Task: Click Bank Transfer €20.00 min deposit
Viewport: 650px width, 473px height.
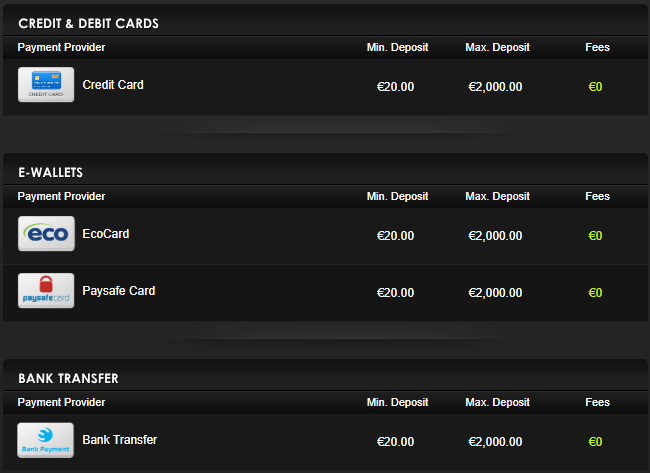Action: [x=395, y=441]
